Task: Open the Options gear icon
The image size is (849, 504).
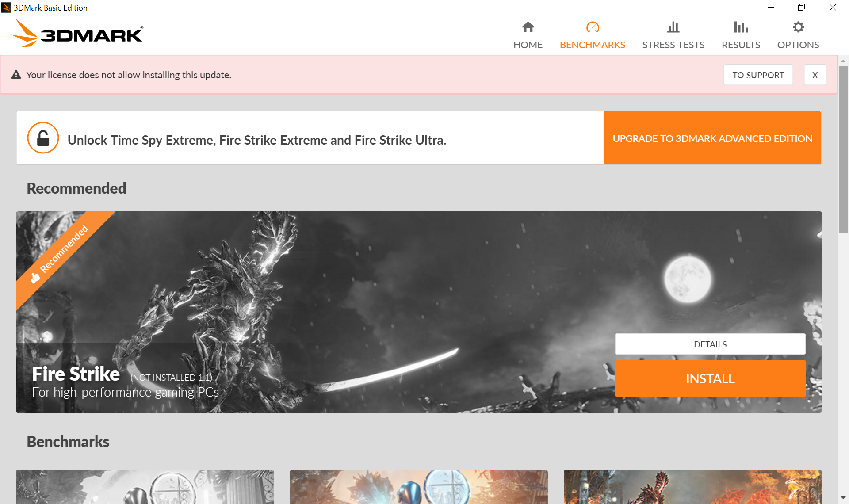Action: click(798, 27)
